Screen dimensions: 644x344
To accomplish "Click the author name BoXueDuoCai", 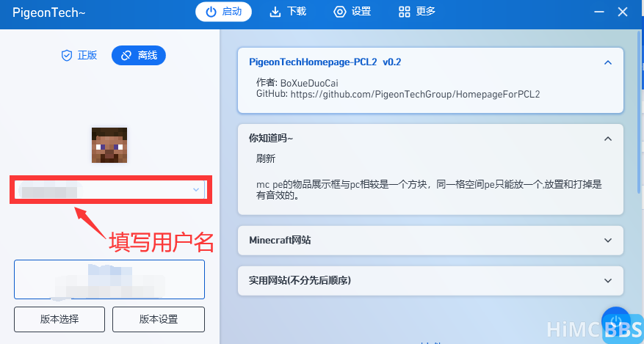I will pos(309,83).
